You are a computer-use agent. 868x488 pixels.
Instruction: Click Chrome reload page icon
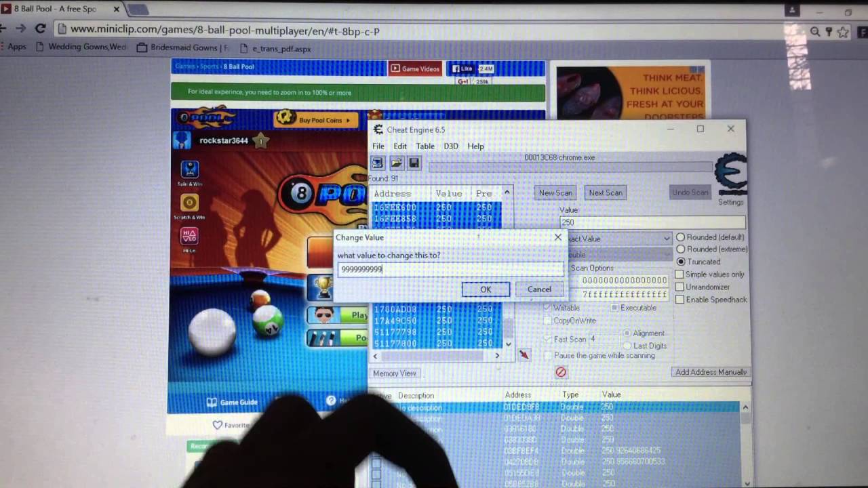40,28
